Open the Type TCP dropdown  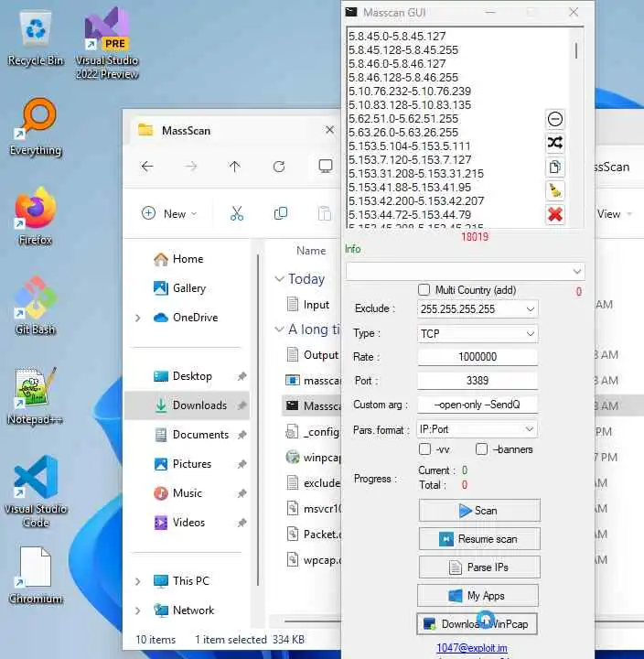[478, 334]
